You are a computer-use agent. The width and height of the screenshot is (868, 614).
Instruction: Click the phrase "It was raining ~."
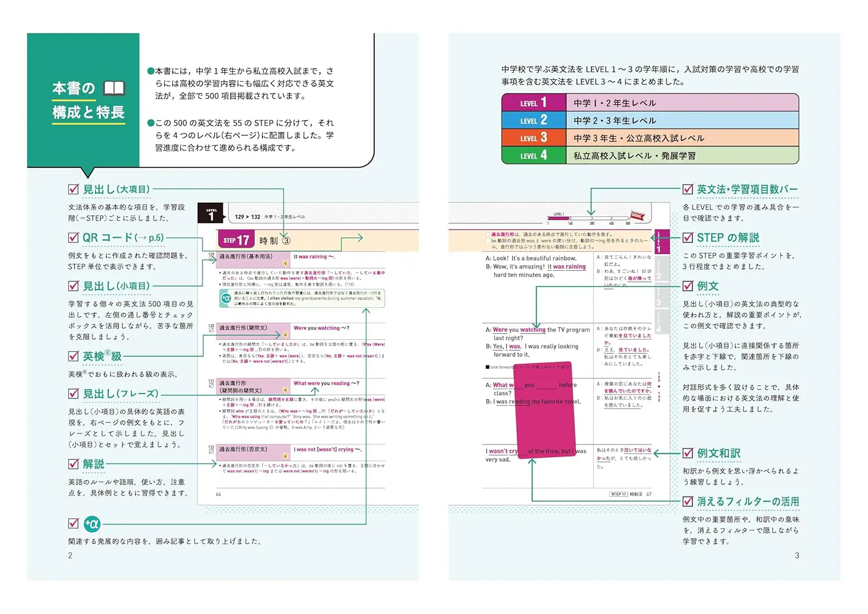(314, 256)
